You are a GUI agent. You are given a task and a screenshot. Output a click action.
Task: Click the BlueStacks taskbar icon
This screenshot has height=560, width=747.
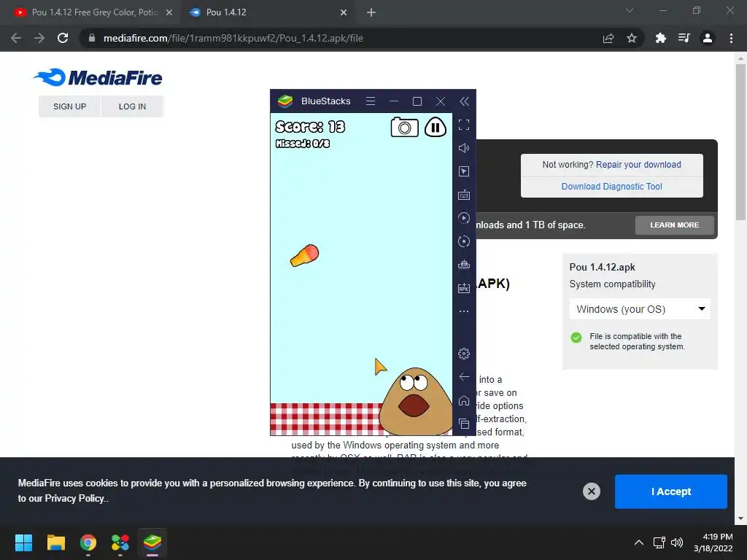coord(152,542)
